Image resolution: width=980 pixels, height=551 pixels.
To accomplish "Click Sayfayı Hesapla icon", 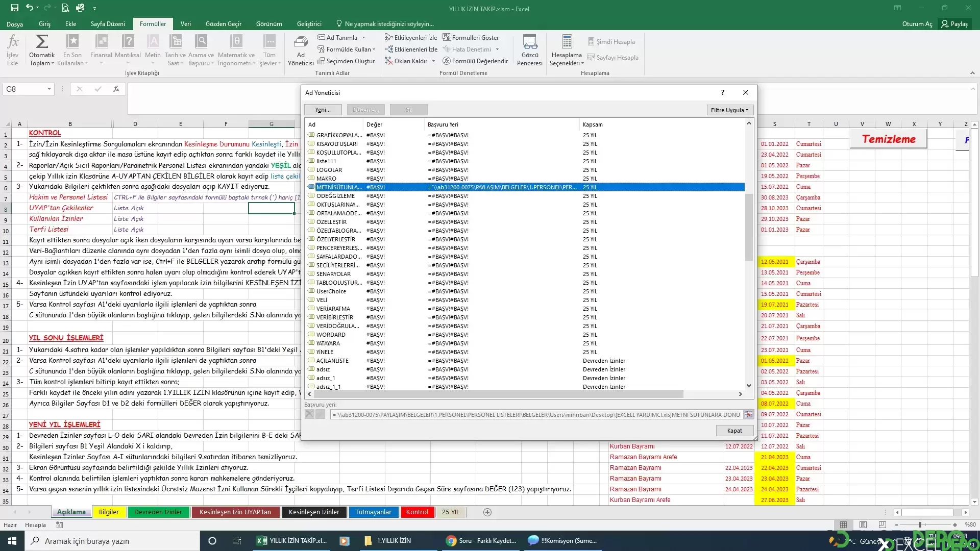I will click(x=612, y=57).
